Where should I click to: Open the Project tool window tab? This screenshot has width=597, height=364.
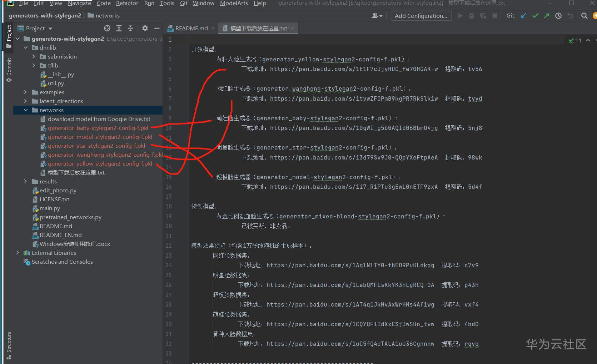(9, 37)
